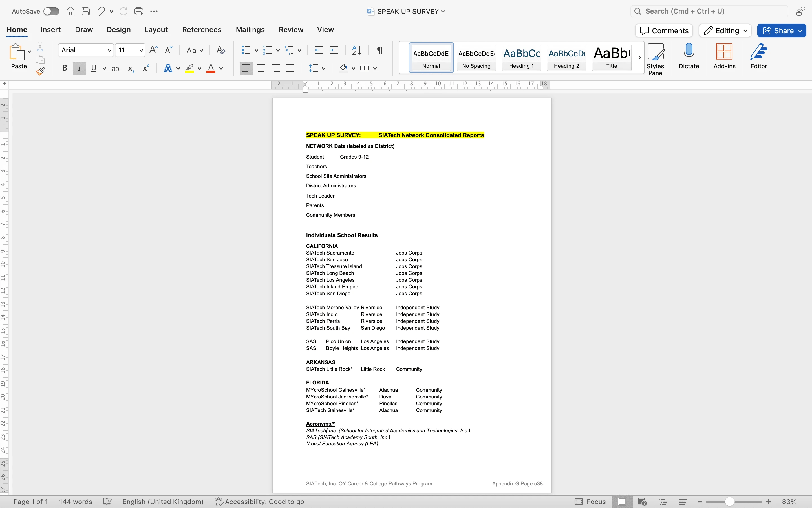812x508 pixels.
Task: Toggle the AutoSave switch
Action: tap(51, 11)
